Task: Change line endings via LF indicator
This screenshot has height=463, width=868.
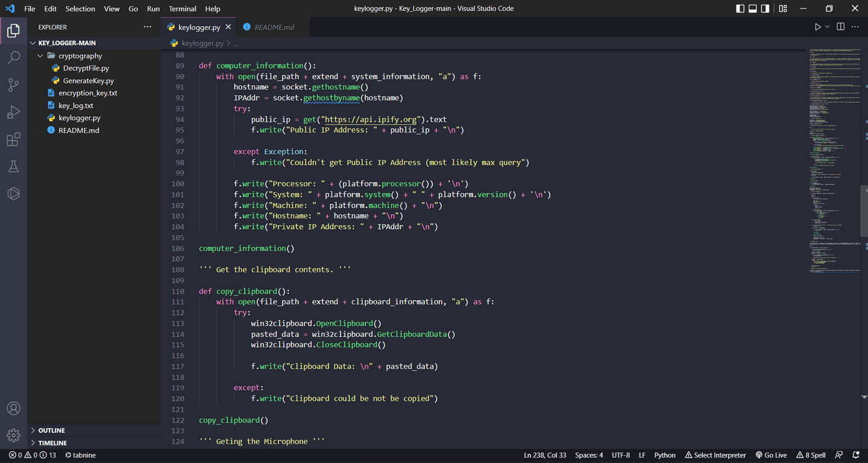Action: click(643, 455)
